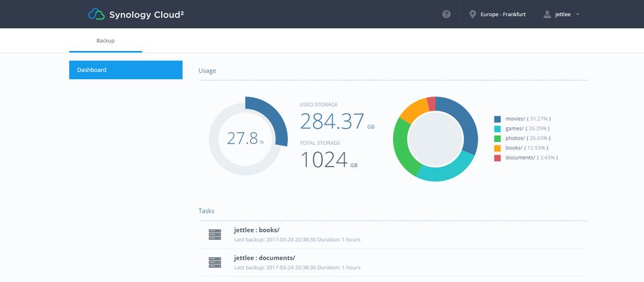Click the USED STORAGE label
Screen dimensions: 644x282
point(319,105)
